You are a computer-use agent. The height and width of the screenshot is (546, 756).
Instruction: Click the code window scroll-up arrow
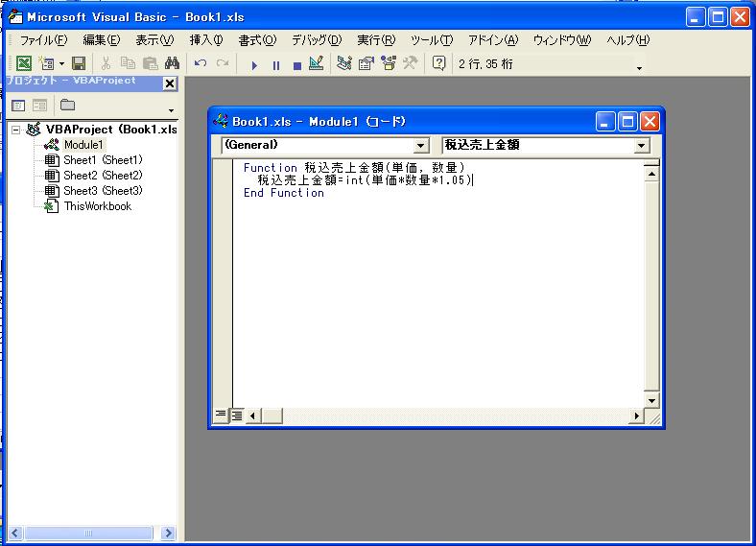pyautogui.click(x=651, y=174)
